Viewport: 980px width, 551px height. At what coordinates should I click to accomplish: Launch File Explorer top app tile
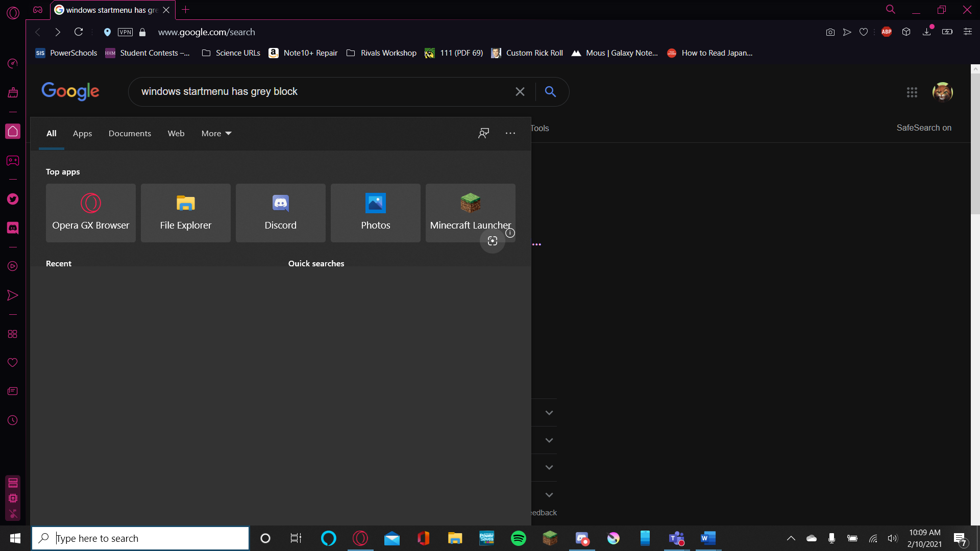click(x=186, y=213)
